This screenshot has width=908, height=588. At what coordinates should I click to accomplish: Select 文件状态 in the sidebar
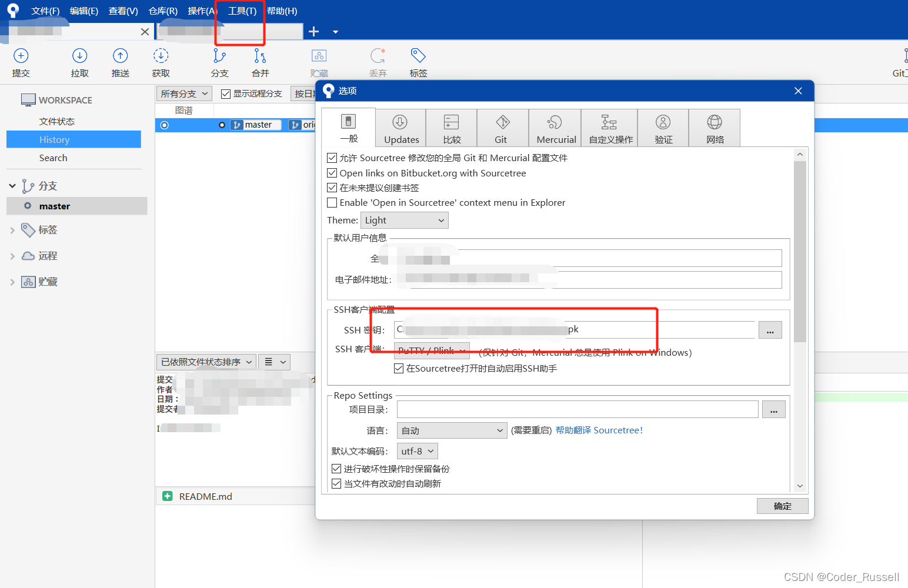pos(56,121)
